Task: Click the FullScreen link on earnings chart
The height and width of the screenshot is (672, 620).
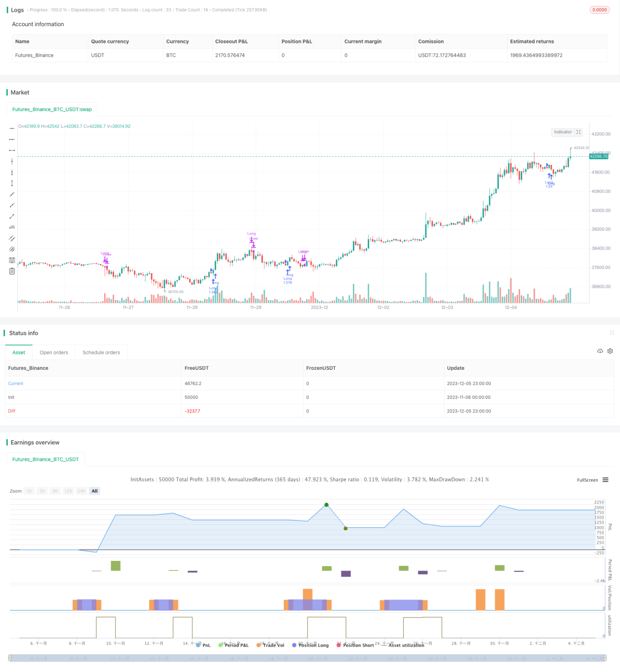Action: [587, 480]
